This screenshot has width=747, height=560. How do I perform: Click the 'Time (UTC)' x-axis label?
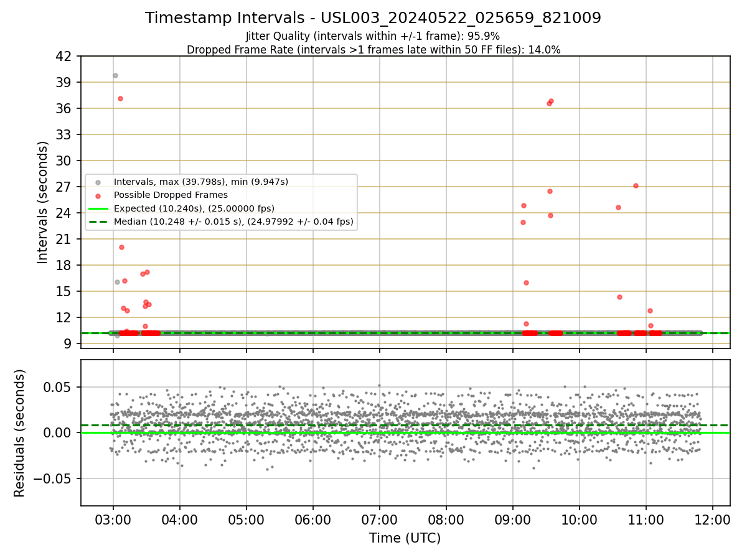click(x=405, y=538)
